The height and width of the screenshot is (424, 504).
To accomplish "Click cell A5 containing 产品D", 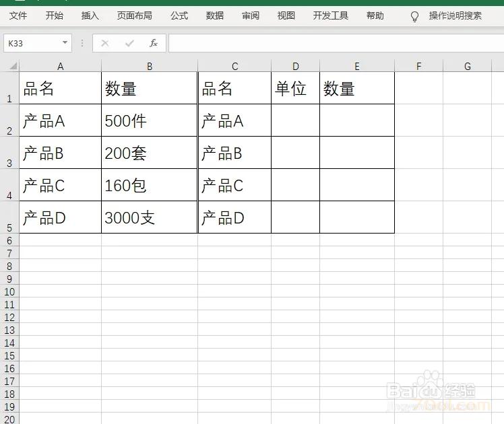I will (61, 217).
